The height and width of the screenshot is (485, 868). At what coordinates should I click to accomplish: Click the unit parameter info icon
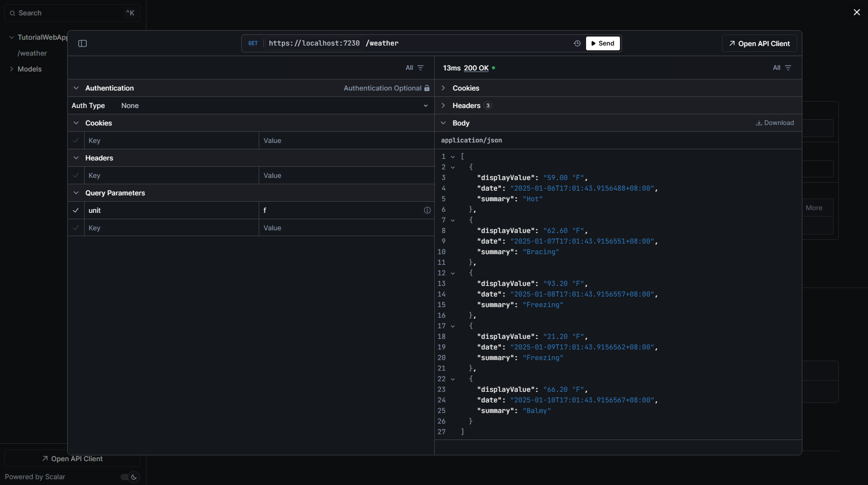pos(427,210)
